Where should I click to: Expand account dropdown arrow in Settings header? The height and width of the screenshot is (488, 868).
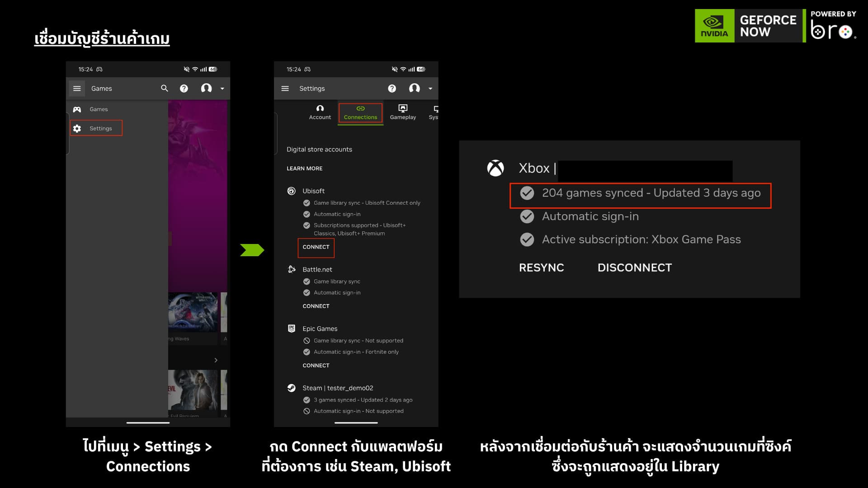(430, 89)
